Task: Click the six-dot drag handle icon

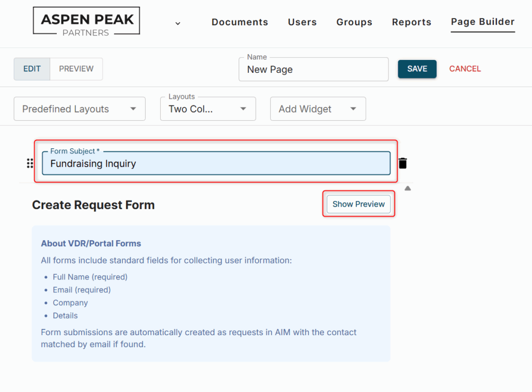Action: 30,164
